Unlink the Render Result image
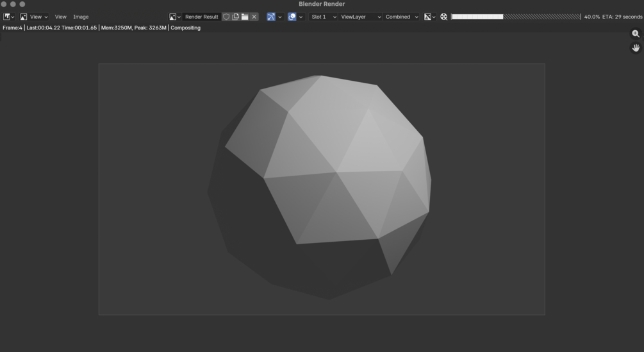The width and height of the screenshot is (644, 352). click(x=254, y=17)
